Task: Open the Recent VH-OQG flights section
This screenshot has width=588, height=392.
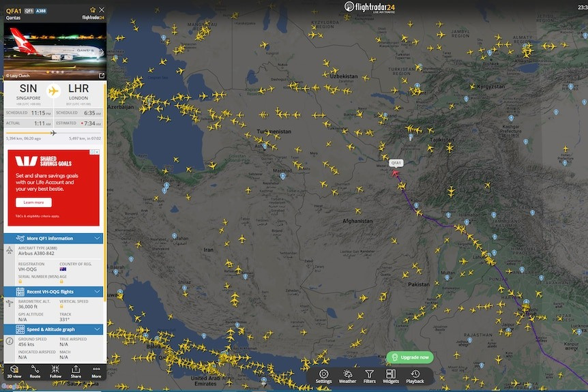Action: [53, 292]
